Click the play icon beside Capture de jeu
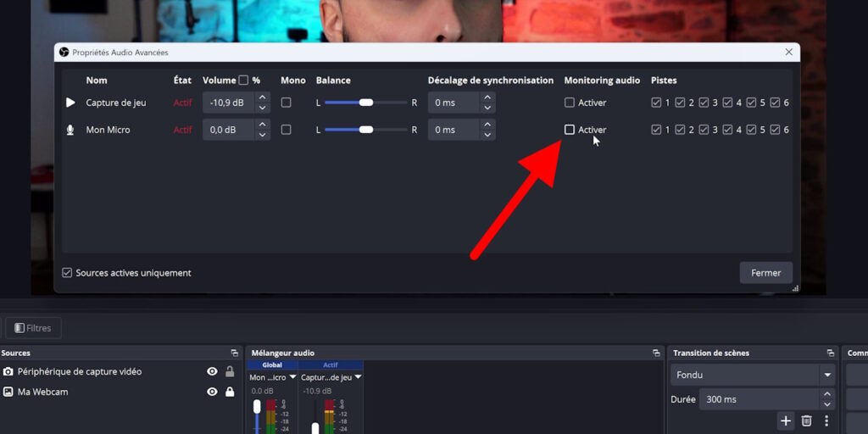 tap(70, 103)
